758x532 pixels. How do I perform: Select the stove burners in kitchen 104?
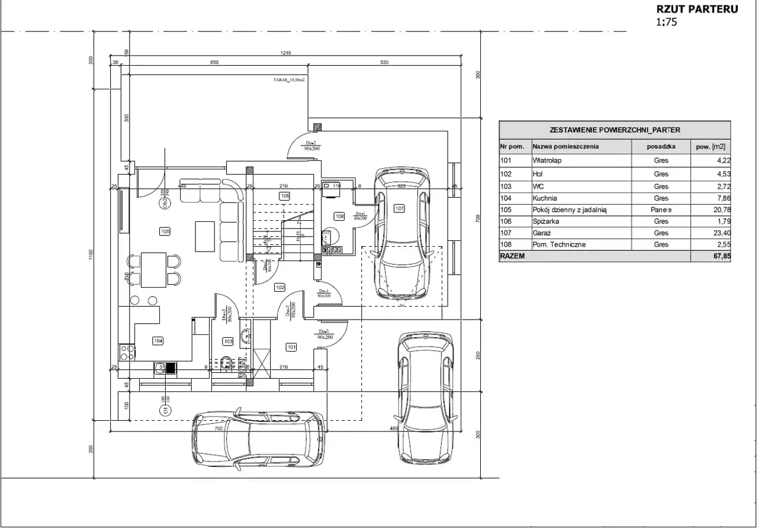127,352
